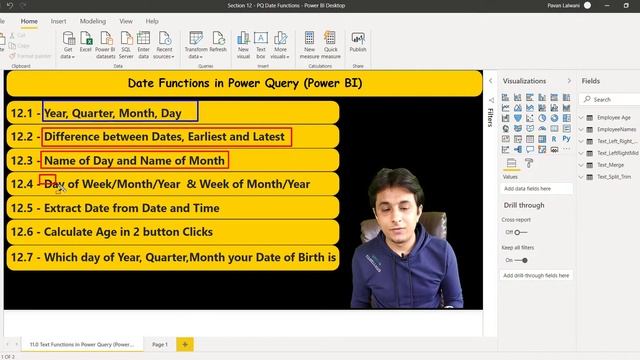Image resolution: width=640 pixels, height=360 pixels.
Task: Click the Enter data button
Action: 143,45
